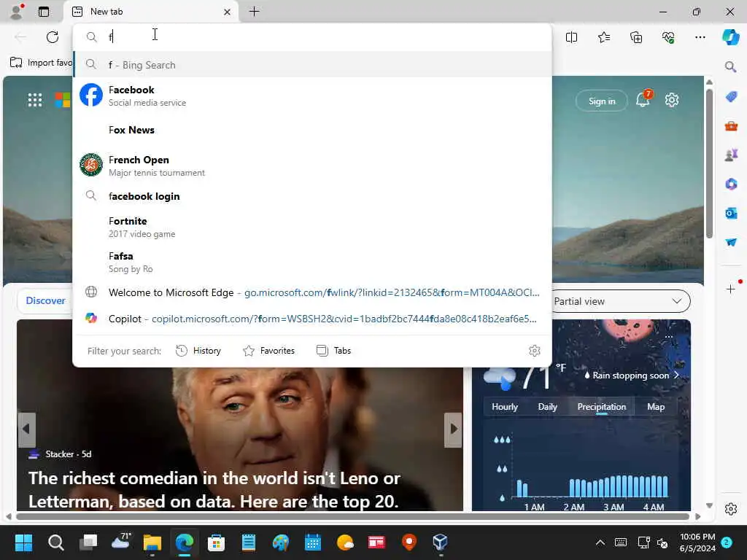Open a new tab with plus button
Screen dimensions: 747x560
[255, 12]
